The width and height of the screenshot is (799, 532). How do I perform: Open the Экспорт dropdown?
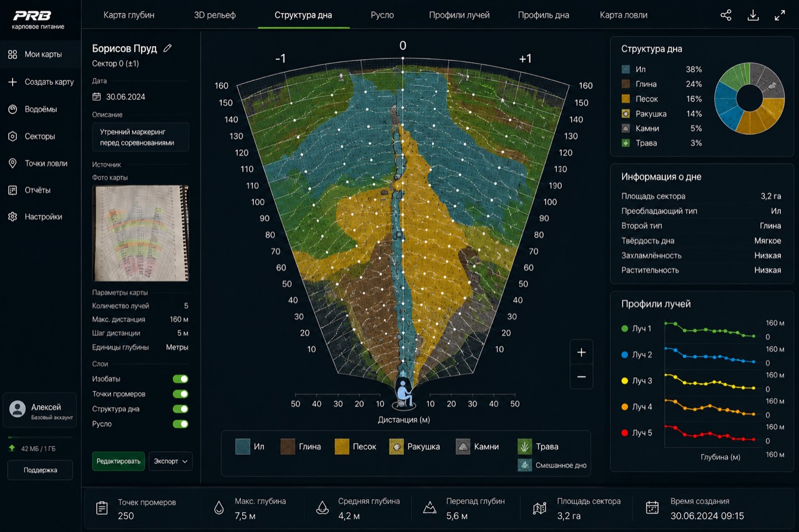coord(170,461)
